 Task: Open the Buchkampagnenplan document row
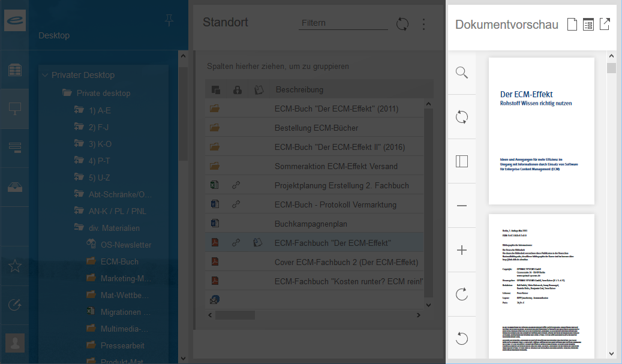click(x=311, y=224)
